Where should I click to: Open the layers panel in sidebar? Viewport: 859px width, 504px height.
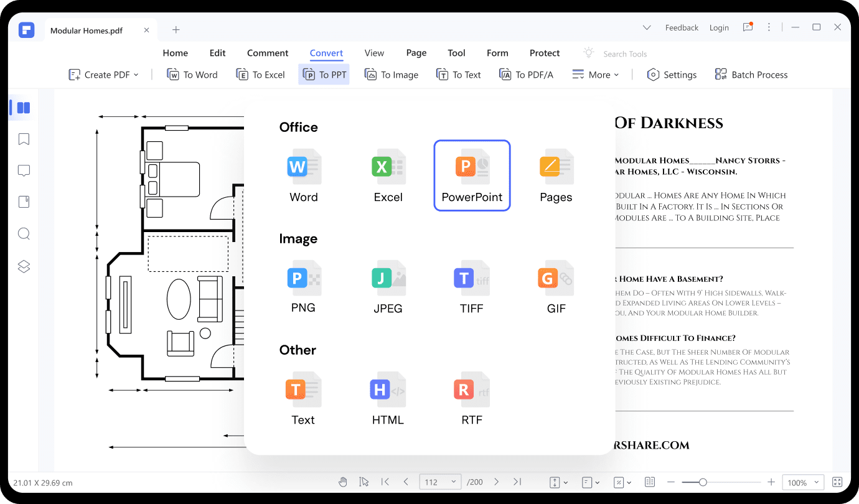tap(24, 266)
